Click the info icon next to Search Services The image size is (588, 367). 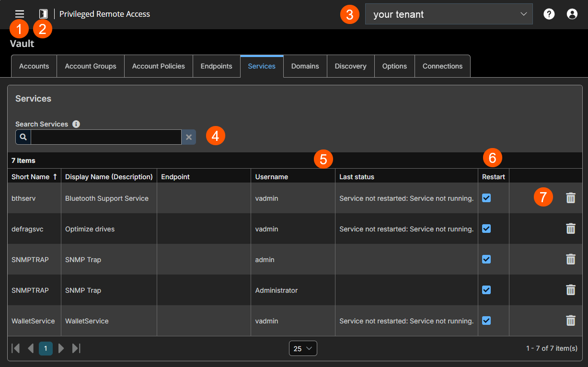pos(76,124)
